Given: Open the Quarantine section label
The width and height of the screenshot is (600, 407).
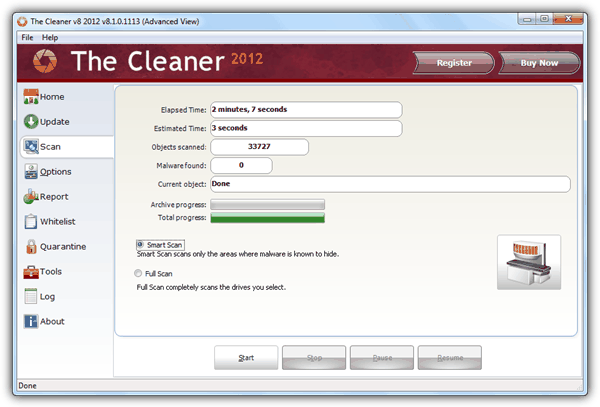Looking at the screenshot, I should 63,246.
